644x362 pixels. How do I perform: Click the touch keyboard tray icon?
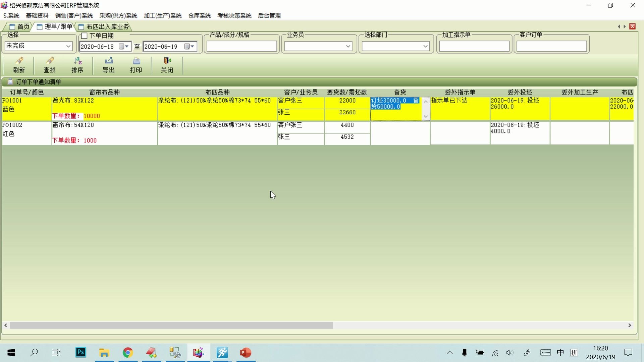tap(545, 353)
